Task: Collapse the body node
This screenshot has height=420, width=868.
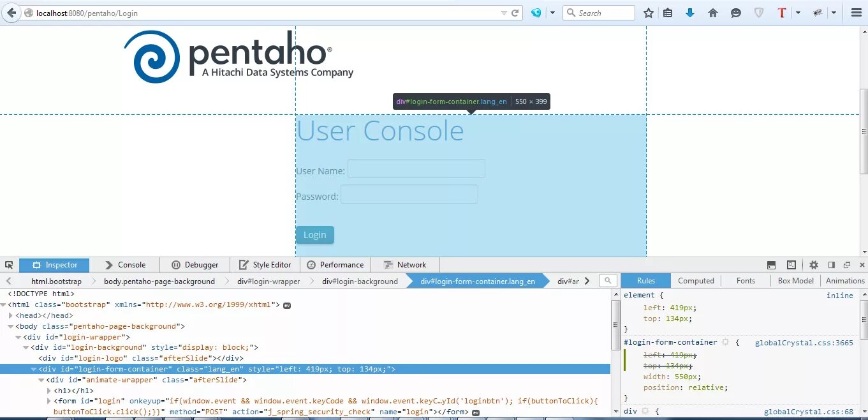Action: (x=10, y=326)
